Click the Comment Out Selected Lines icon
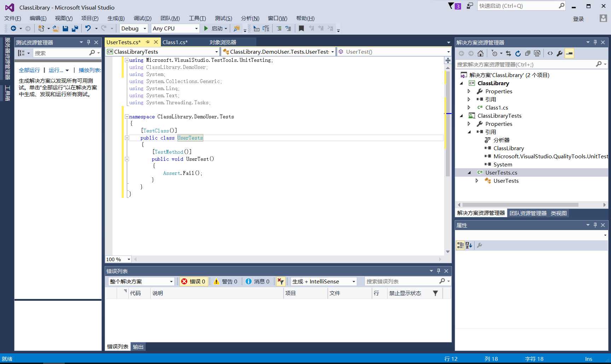Viewport: 611px width, 364px height. click(279, 28)
